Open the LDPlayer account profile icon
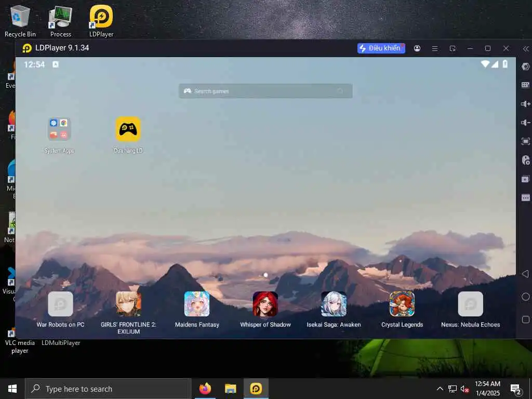Viewport: 532px width, 399px height. (x=417, y=48)
